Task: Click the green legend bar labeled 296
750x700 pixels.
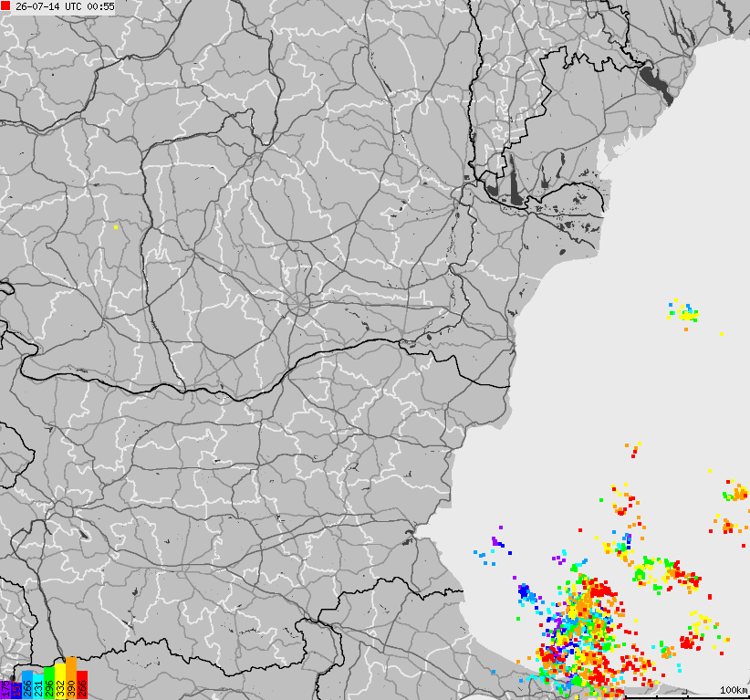Action: [49, 683]
